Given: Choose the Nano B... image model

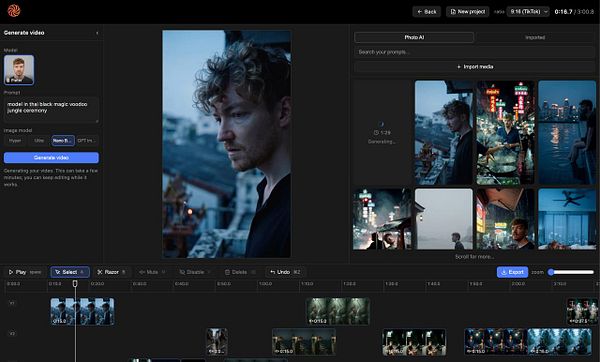Looking at the screenshot, I should [x=63, y=140].
